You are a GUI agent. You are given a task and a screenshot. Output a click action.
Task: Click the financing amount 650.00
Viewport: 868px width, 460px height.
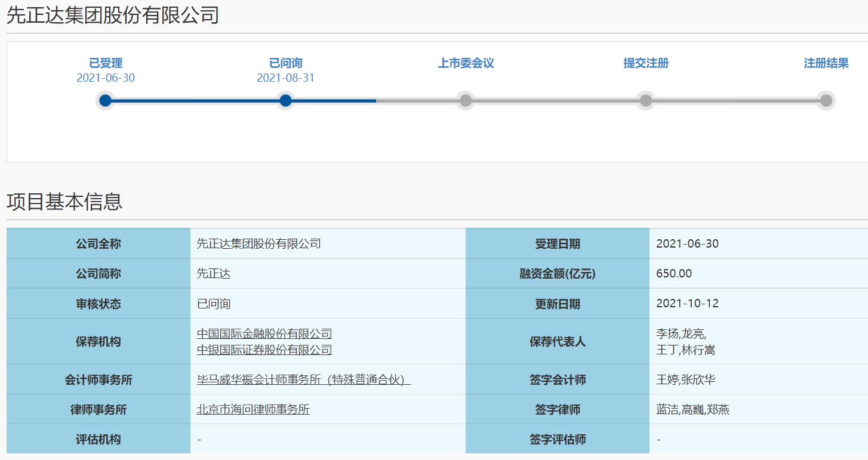[674, 274]
